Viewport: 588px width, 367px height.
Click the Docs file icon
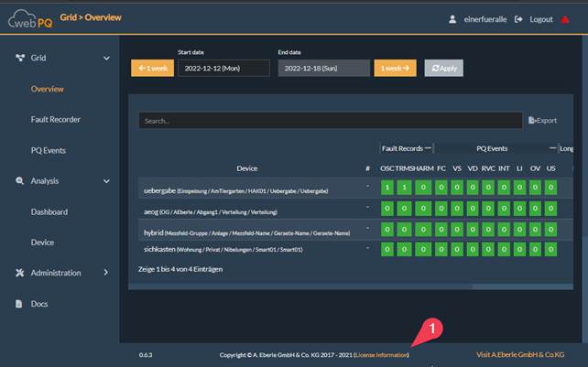point(20,304)
